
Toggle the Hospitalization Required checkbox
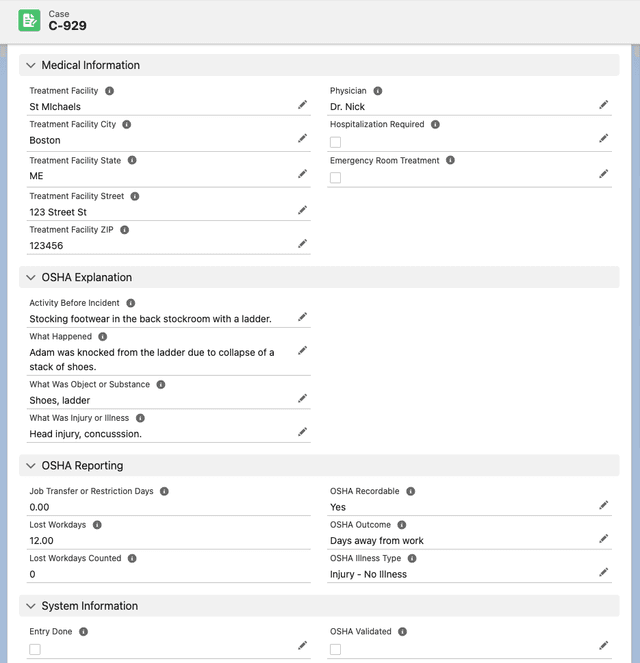335,142
